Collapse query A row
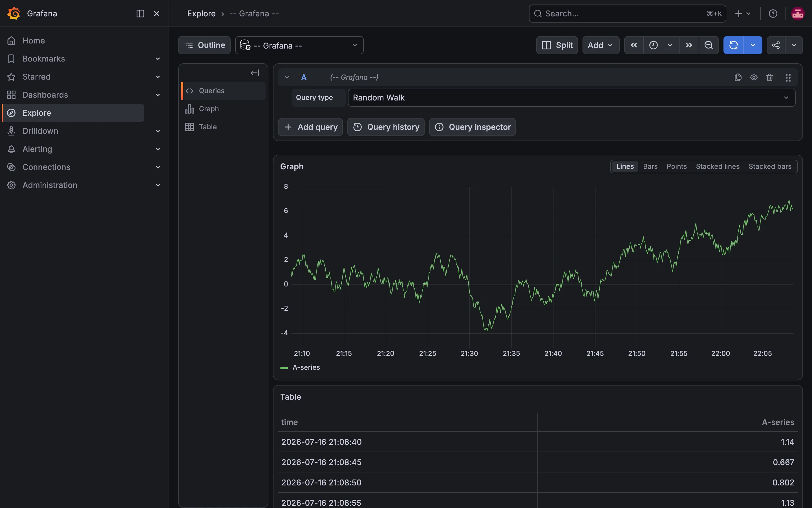 point(287,77)
